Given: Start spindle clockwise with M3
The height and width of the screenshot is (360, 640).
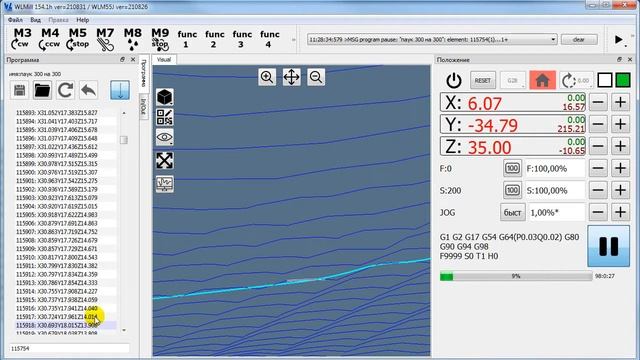Looking at the screenshot, I should click(22, 39).
